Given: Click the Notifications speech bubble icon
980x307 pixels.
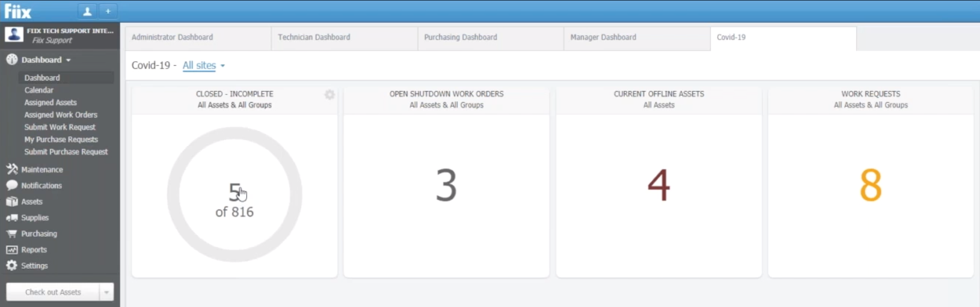Looking at the screenshot, I should point(12,185).
